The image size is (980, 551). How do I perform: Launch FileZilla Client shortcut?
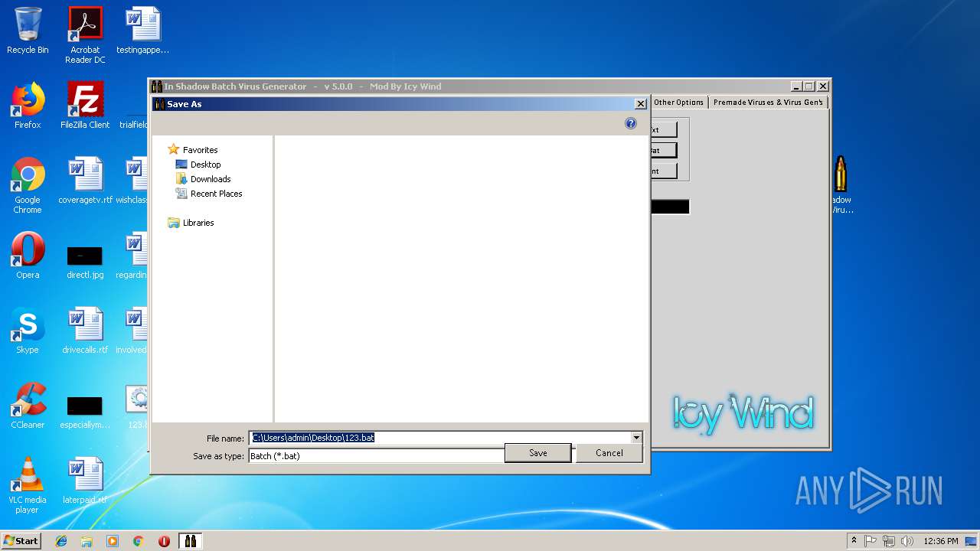[x=85, y=106]
